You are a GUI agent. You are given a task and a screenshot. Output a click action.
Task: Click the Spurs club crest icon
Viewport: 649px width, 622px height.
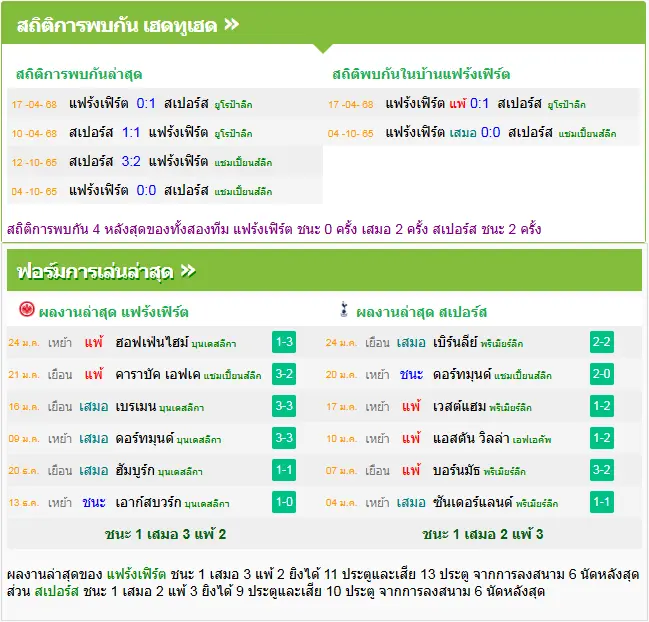tap(344, 310)
